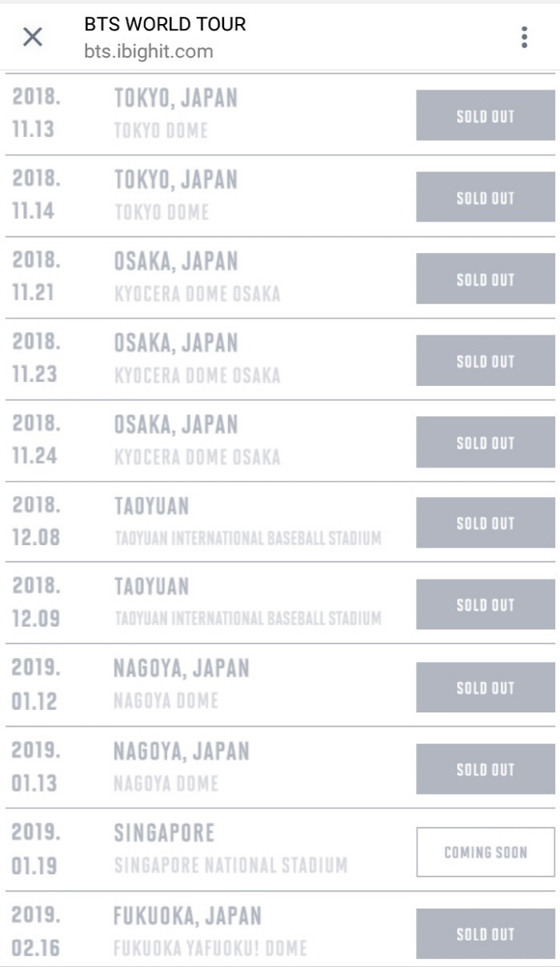560x967 pixels.
Task: Click Coming Soon button for Singapore
Action: 485,852
